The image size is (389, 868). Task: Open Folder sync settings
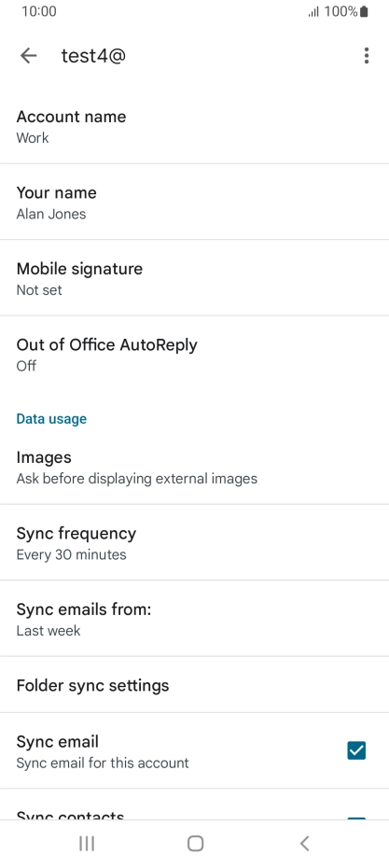click(x=194, y=685)
